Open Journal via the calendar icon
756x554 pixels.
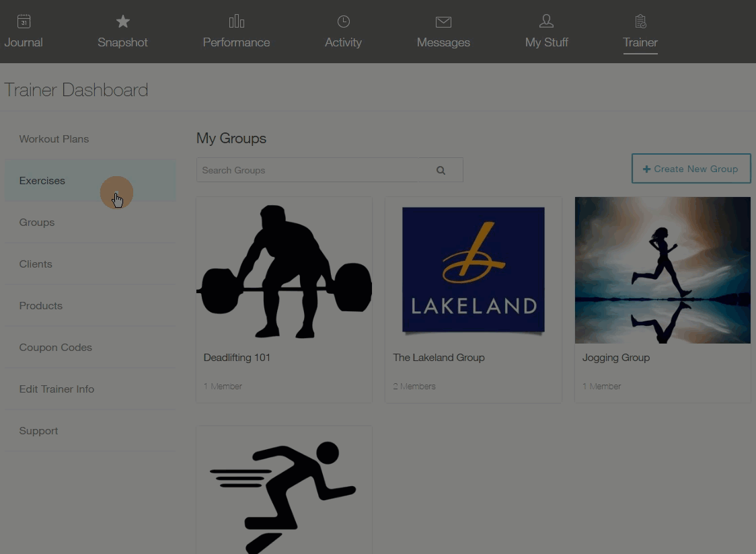click(x=24, y=22)
